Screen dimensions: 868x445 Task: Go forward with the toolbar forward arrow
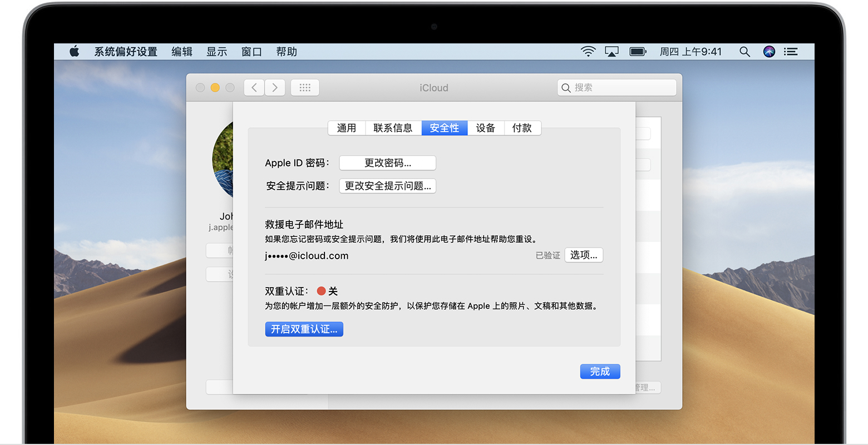[x=275, y=87]
